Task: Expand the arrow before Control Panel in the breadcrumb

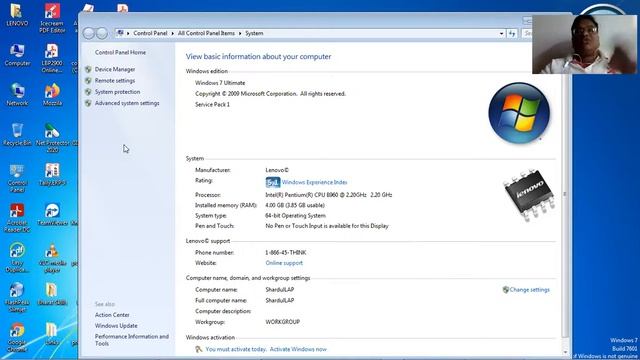Action: tap(128, 33)
